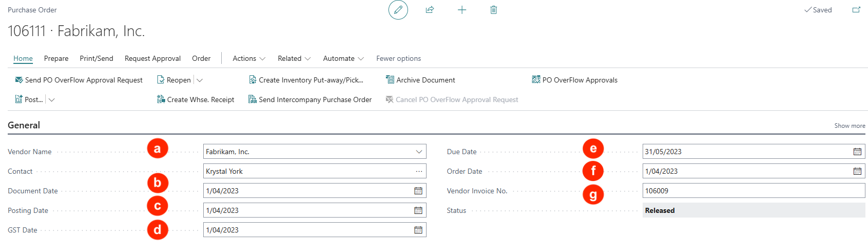The image size is (868, 249).
Task: Click the Contact field ellipsis button
Action: (419, 171)
